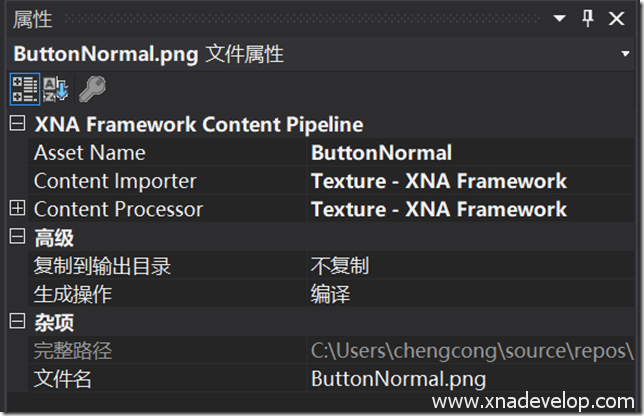The height and width of the screenshot is (416, 644).
Task: Open Property Pages wrench icon
Action: (91, 89)
